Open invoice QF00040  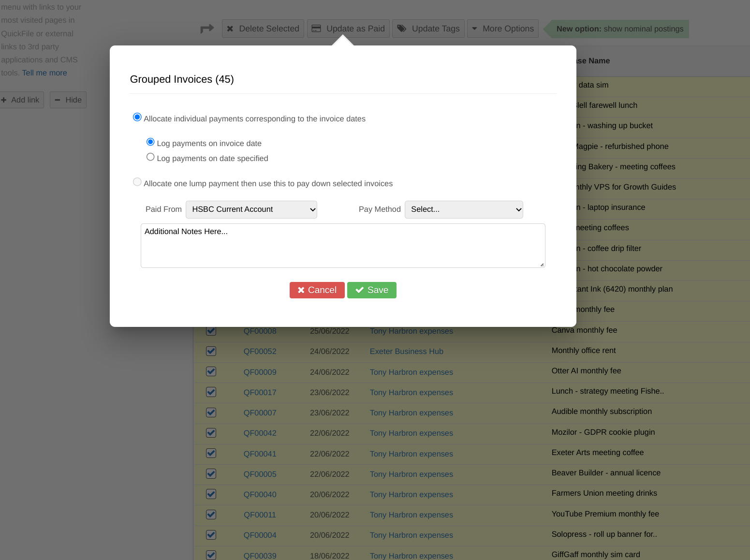[260, 495]
